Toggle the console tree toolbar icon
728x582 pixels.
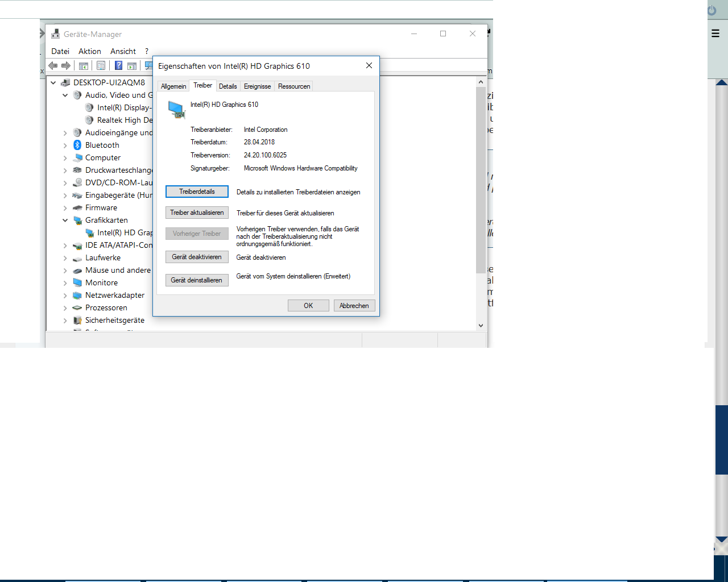[84, 65]
